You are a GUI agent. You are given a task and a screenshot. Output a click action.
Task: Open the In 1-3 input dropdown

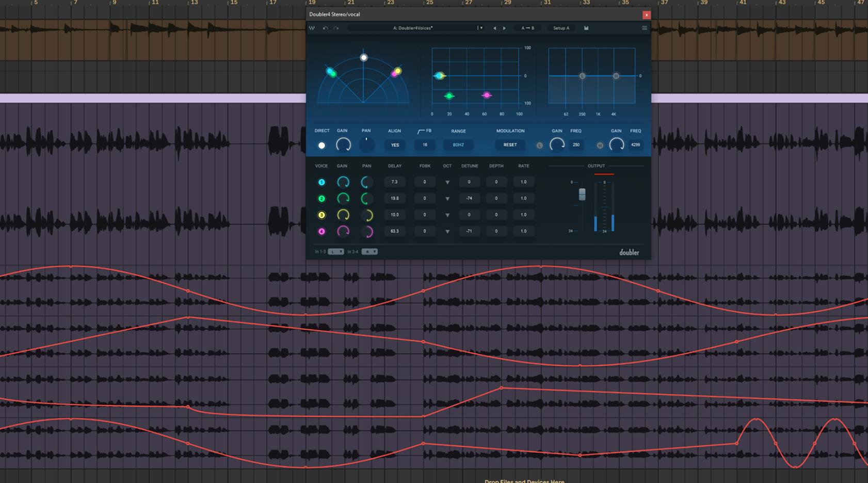tap(336, 252)
